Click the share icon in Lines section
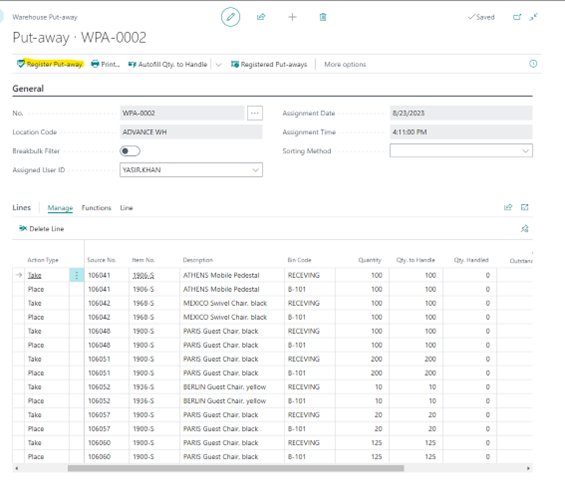Screen dimensions: 565x499 click(508, 207)
